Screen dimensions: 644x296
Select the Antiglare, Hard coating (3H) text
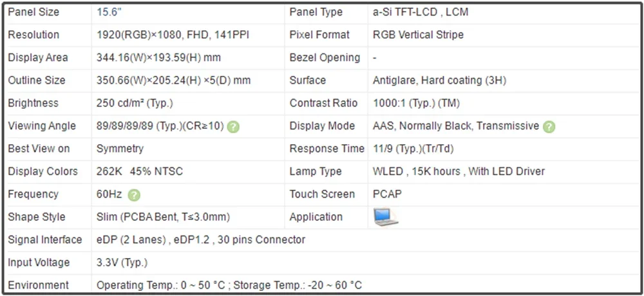pos(439,80)
